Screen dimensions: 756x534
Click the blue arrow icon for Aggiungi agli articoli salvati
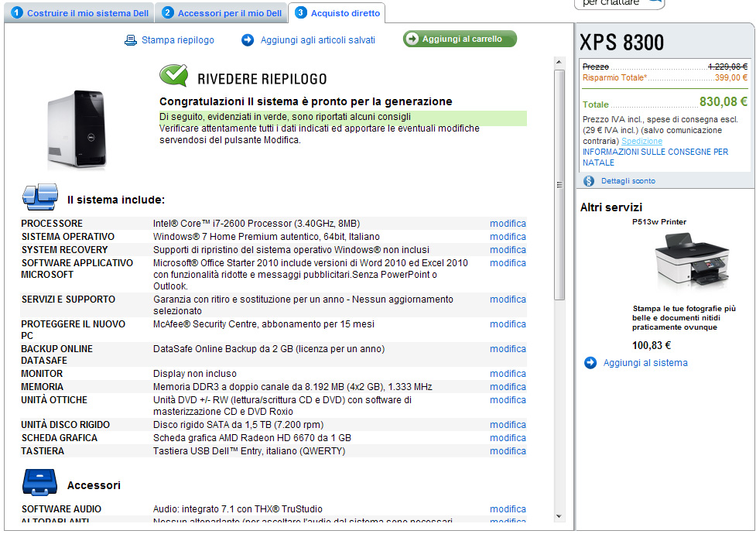pos(248,40)
